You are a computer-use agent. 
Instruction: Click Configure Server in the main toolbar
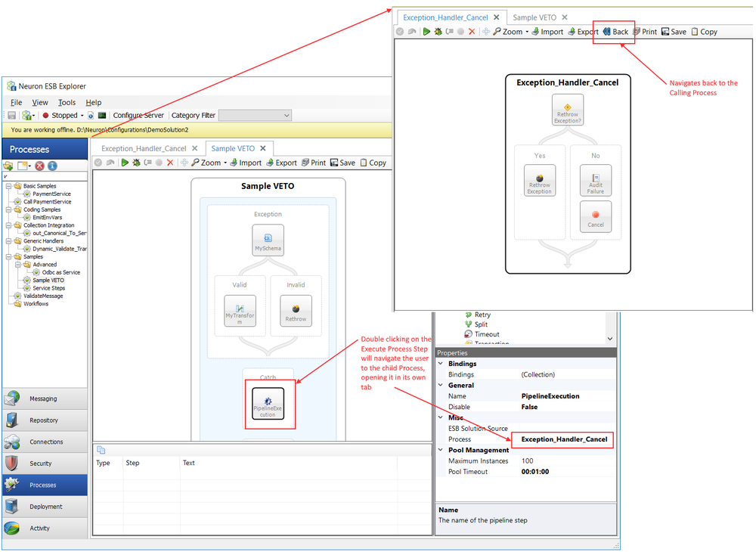tap(138, 115)
